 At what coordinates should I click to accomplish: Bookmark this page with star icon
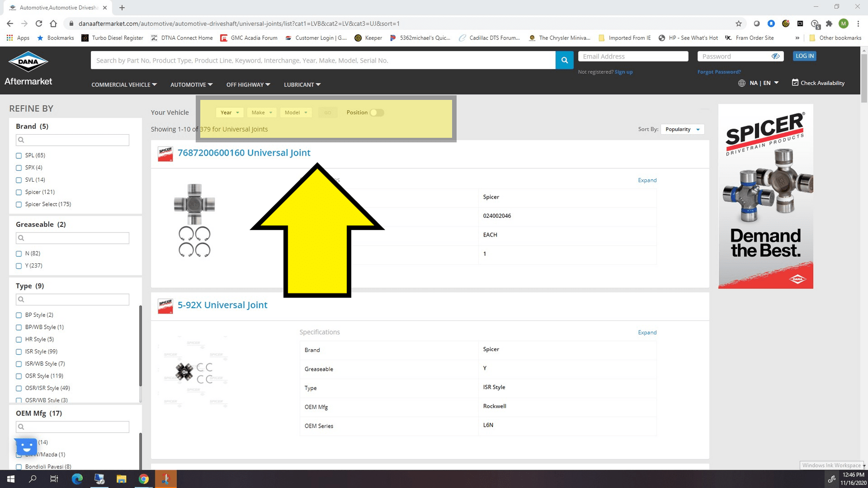pyautogui.click(x=739, y=23)
